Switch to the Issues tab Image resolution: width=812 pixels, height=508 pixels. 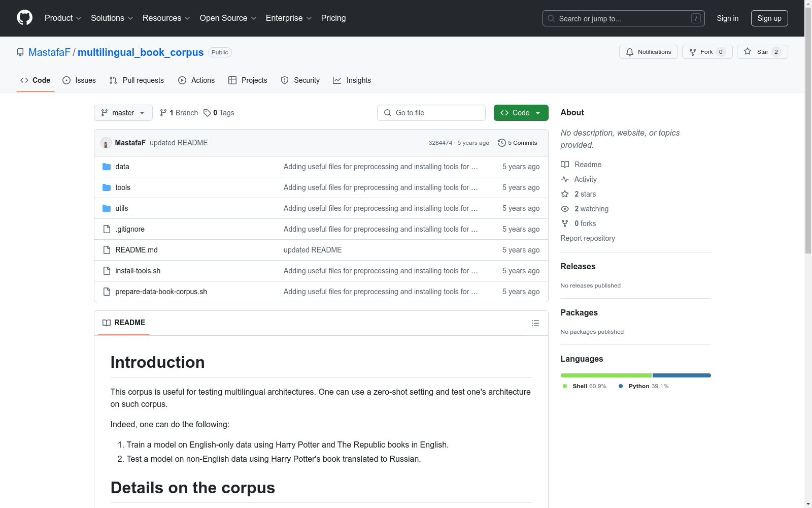point(79,80)
